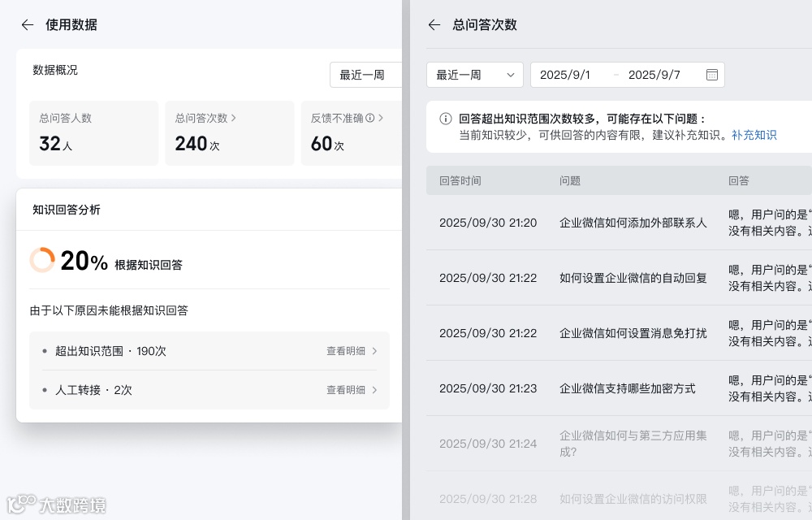
Task: Click 由于以下原因未能根据知识回答 text
Action: click(109, 310)
